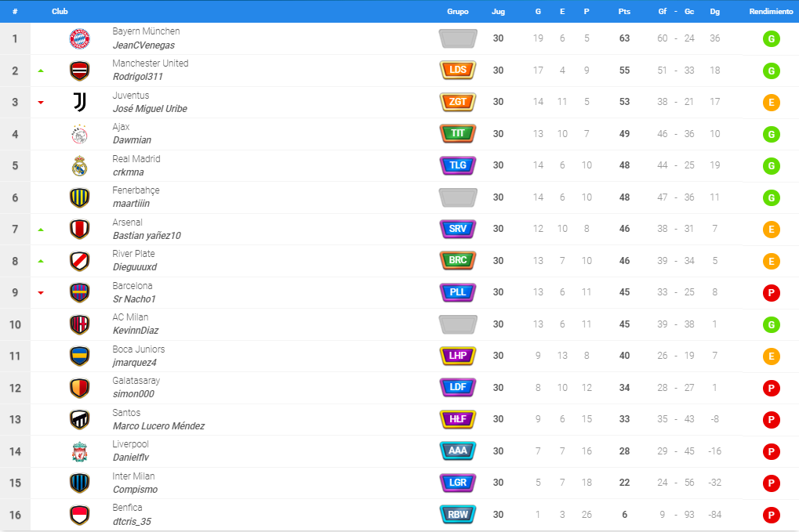Click the Ajax club crest
Viewport: 799px width, 532px height.
click(79, 135)
